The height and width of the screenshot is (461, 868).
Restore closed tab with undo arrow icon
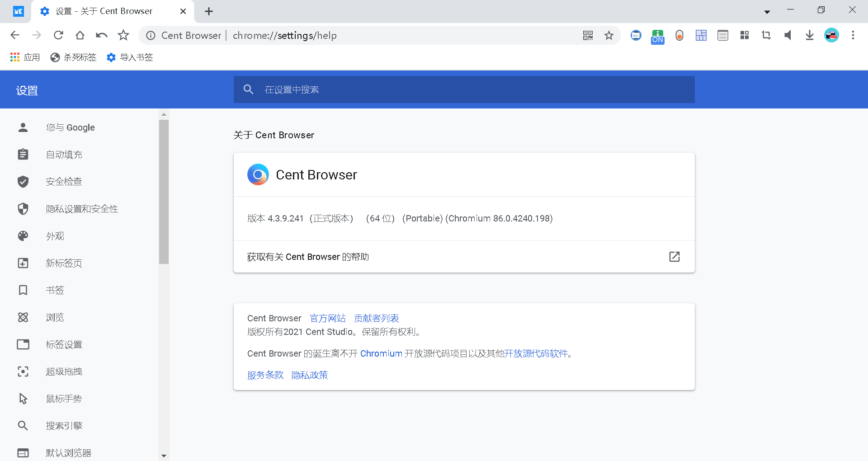[x=102, y=35]
